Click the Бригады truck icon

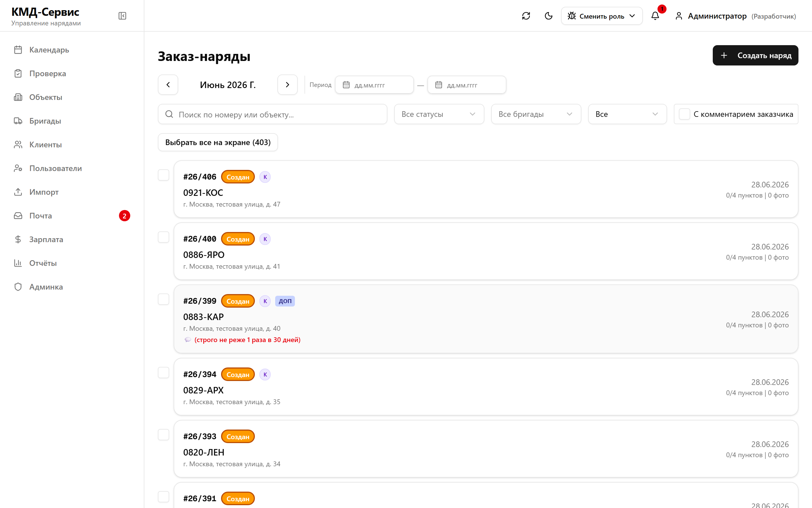point(18,121)
